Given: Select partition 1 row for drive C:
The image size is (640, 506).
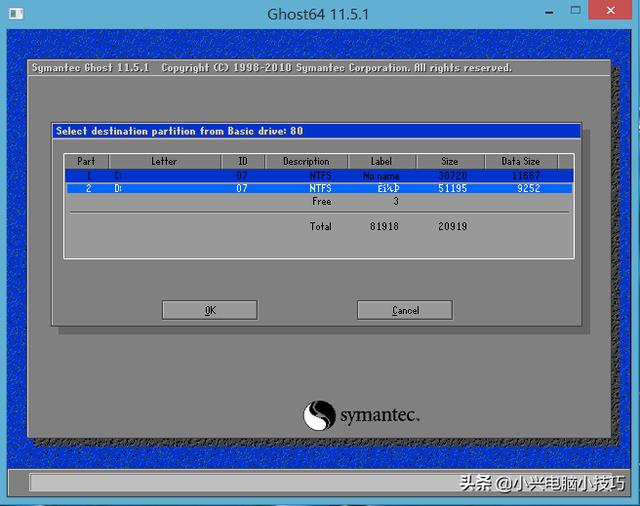Looking at the screenshot, I should click(319, 176).
